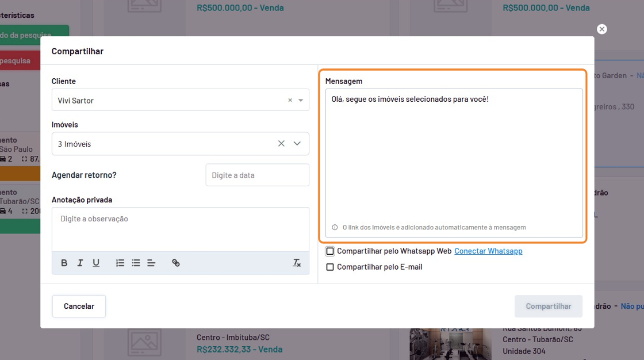Viewport: 644px width, 360px height.
Task: Click the Conectar Whatsapp link
Action: pos(488,251)
